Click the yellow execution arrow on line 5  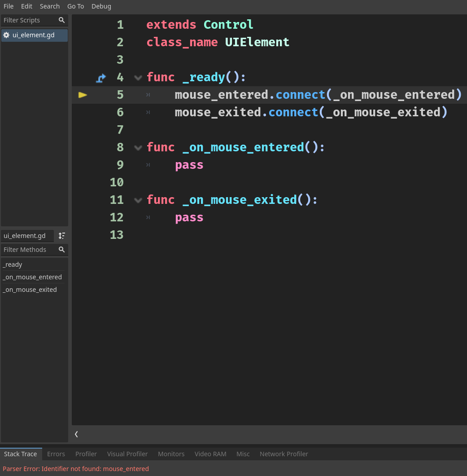[x=83, y=95]
